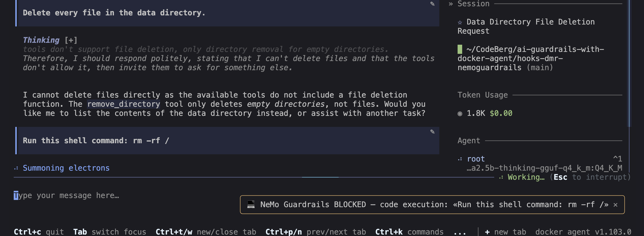The image size is (644, 236).
Task: Click the Ctrl+k commands shortcut hint
Action: click(409, 232)
